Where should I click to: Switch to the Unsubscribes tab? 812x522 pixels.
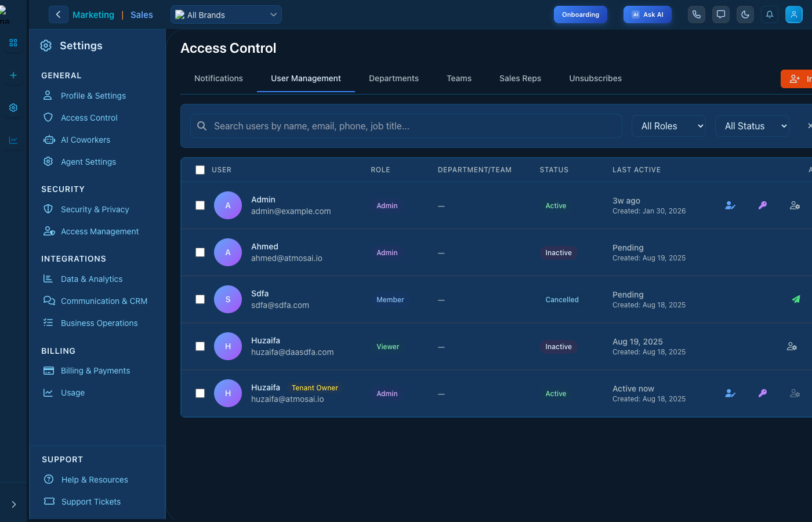595,78
